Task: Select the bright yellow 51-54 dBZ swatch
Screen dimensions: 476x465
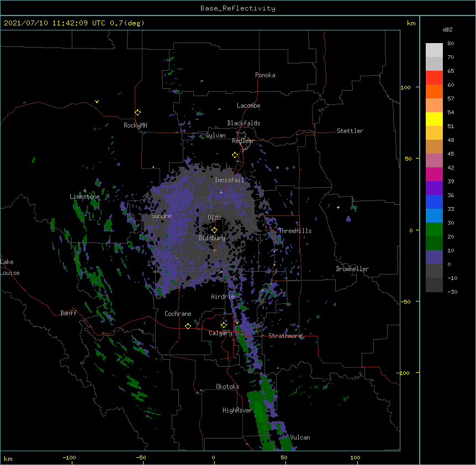Action: click(434, 119)
